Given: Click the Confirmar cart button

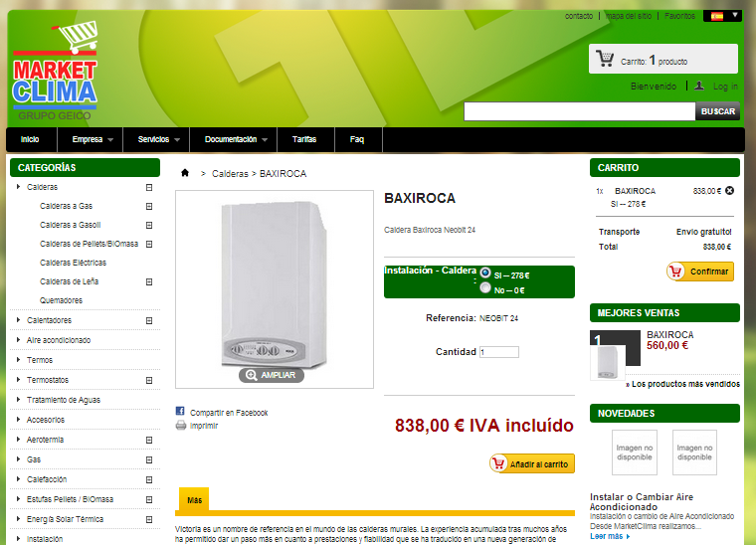Looking at the screenshot, I should click(700, 272).
